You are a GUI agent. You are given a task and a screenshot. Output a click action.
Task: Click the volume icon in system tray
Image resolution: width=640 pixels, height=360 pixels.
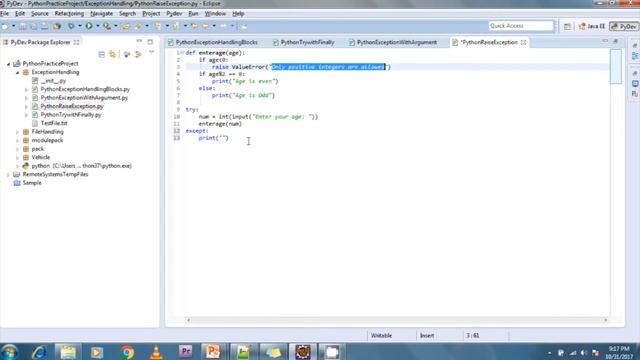584,353
